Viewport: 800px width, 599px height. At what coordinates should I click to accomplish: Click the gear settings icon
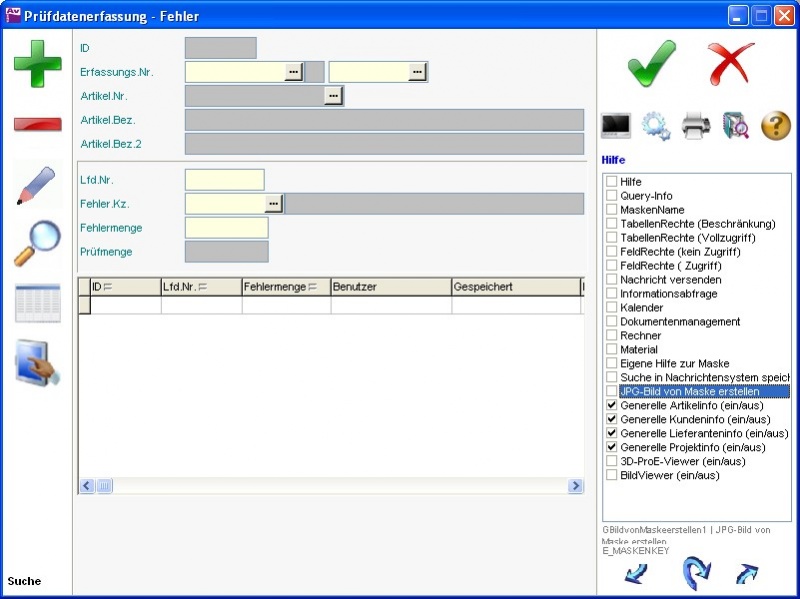coord(656,126)
